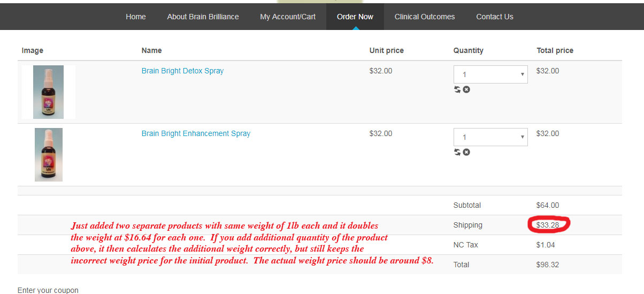Open Contact Us page
This screenshot has height=294, width=644.
pyautogui.click(x=495, y=17)
